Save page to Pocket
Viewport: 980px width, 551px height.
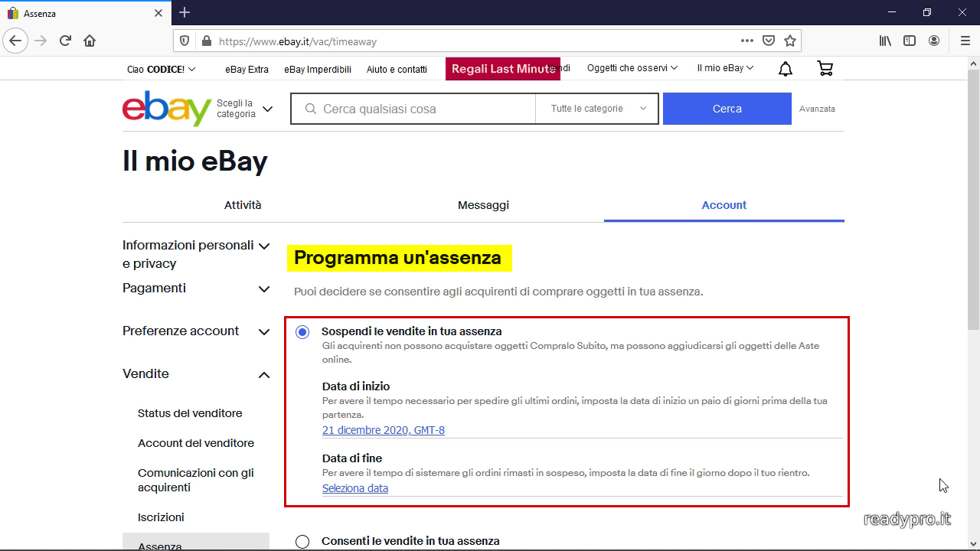click(x=769, y=41)
